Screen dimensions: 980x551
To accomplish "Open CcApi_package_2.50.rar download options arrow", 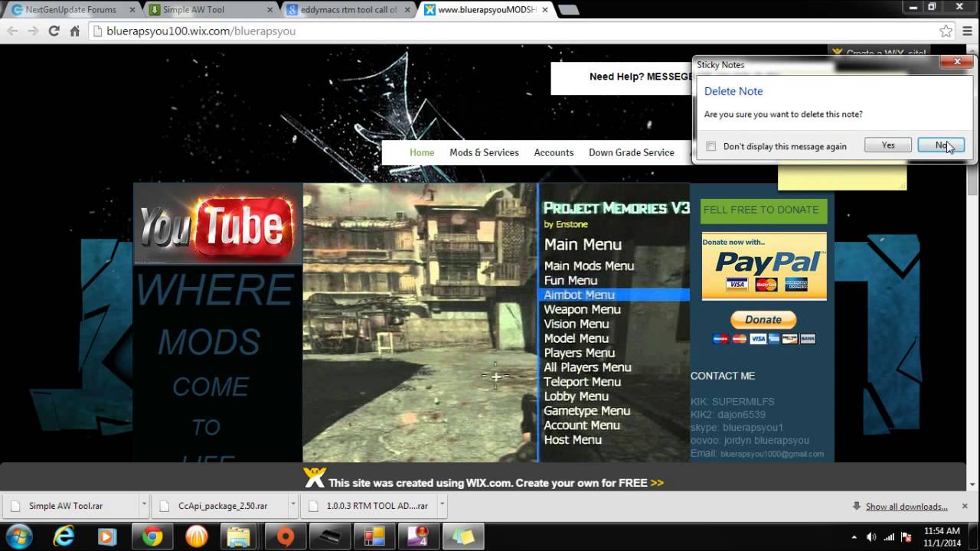I will click(292, 506).
